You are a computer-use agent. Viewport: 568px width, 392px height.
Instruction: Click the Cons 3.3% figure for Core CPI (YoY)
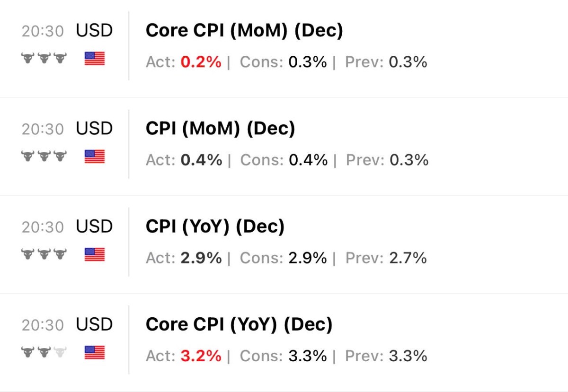coord(308,356)
